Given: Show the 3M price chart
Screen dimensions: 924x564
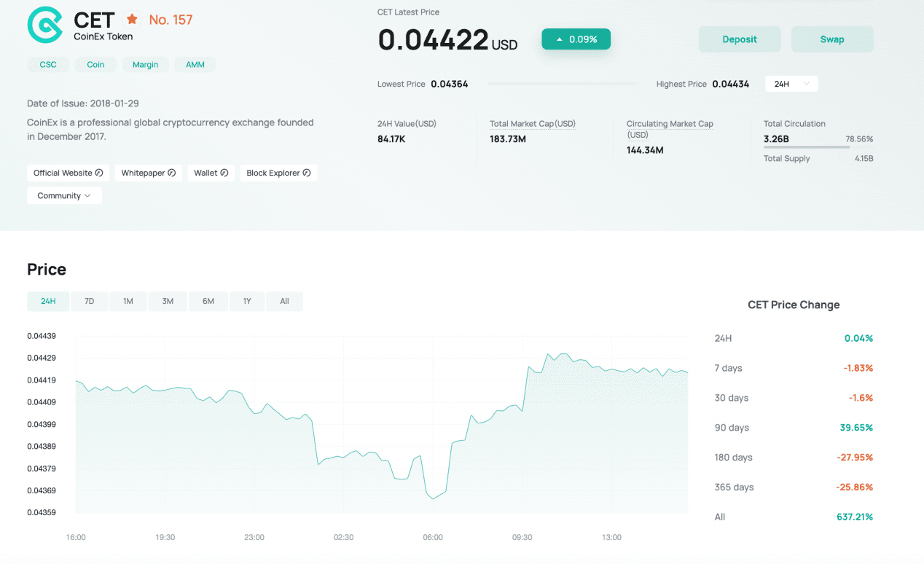Looking at the screenshot, I should click(x=168, y=301).
